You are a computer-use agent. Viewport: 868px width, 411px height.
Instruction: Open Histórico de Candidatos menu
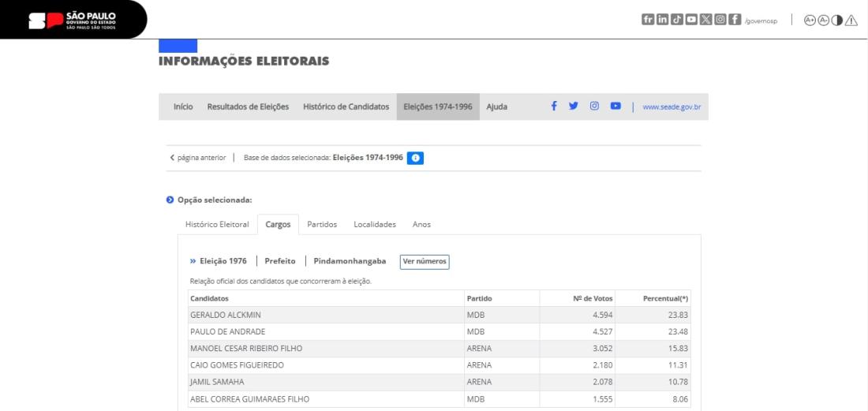point(346,106)
